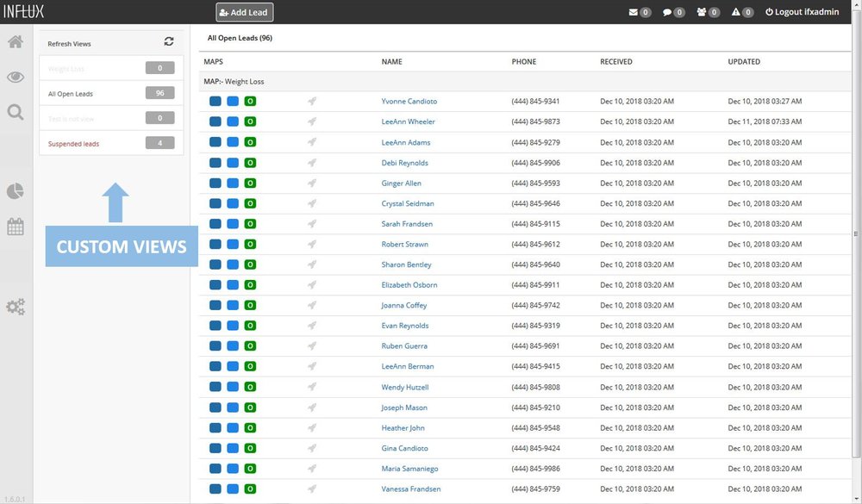Open the eye views icon in sidebar
The width and height of the screenshot is (862, 504).
pos(16,77)
